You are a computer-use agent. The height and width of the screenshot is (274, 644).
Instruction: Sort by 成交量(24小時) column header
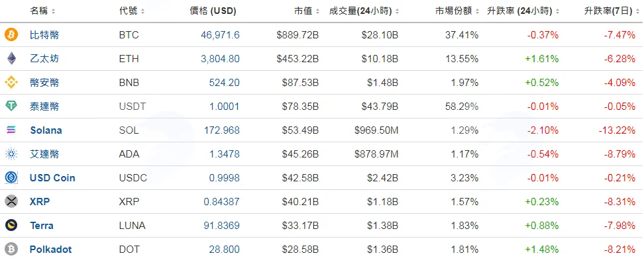point(364,11)
